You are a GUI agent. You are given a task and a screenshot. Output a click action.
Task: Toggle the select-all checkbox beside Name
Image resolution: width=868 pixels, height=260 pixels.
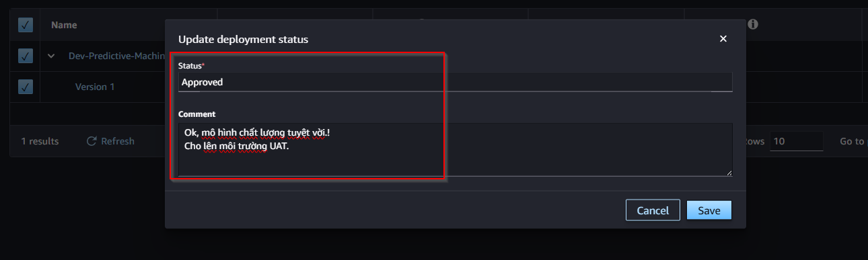click(x=26, y=25)
